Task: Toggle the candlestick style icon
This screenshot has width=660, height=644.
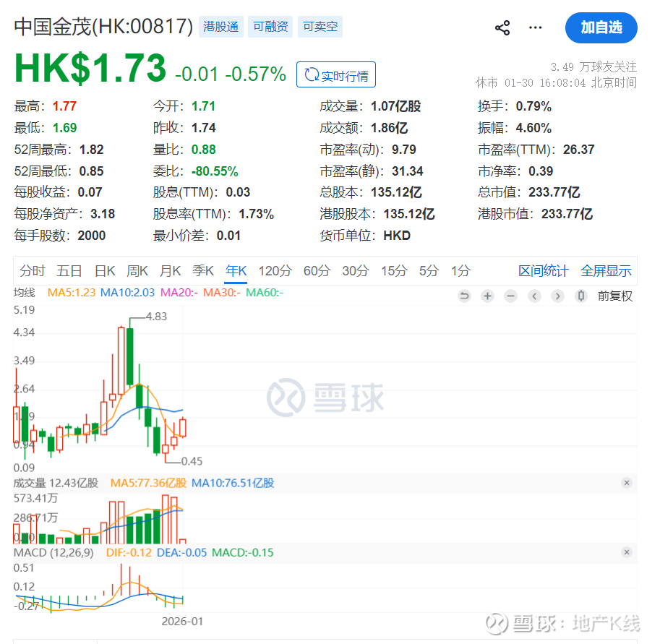Action: (581, 296)
